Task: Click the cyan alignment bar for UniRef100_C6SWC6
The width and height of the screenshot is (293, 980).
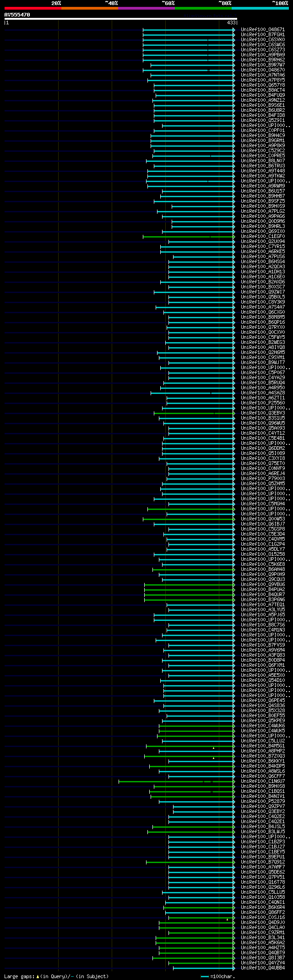Action: 189,44
